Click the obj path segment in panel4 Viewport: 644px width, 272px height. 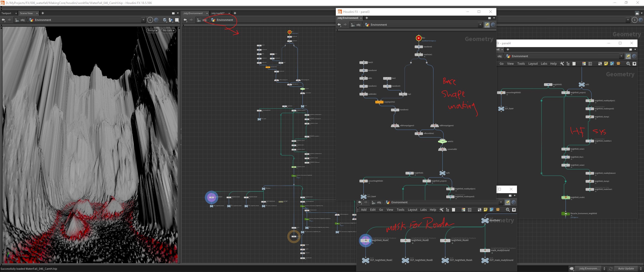point(500,56)
